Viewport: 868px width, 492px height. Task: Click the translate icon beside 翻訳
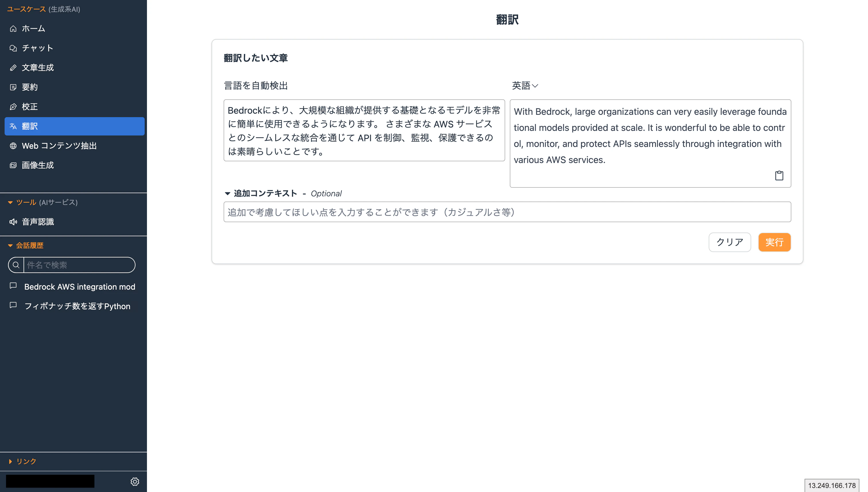pyautogui.click(x=13, y=126)
